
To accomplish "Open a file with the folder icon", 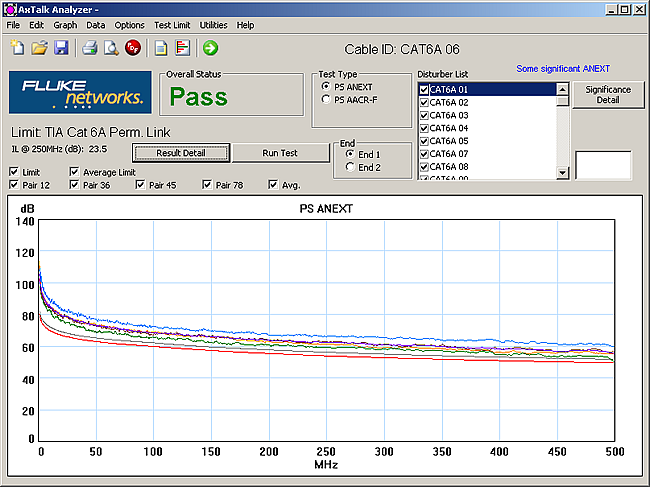I will click(x=40, y=48).
